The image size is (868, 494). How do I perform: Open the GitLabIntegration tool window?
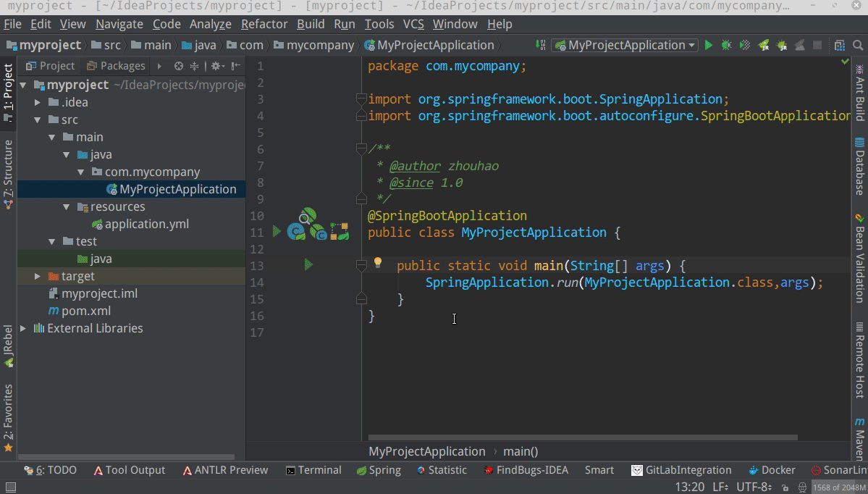tap(681, 470)
